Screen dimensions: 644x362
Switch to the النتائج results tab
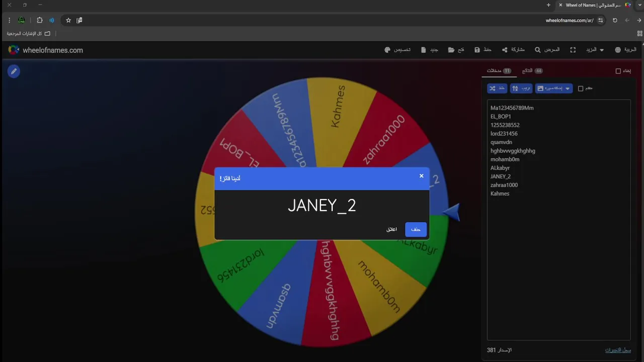[532, 71]
